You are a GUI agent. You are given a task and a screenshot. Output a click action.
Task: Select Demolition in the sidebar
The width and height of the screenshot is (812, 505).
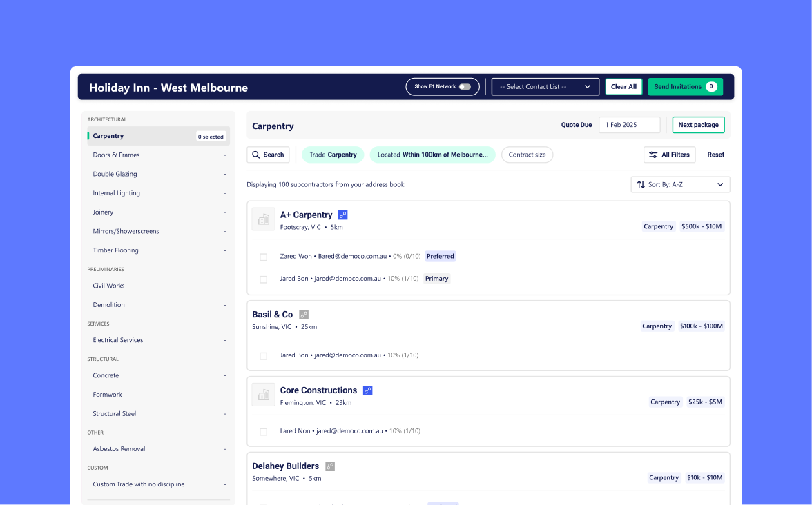point(159,305)
